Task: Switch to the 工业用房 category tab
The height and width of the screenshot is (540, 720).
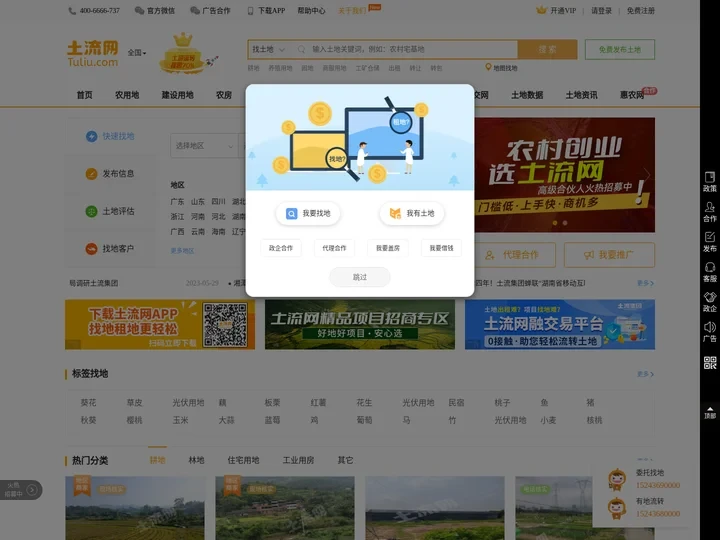Action: (x=298, y=460)
